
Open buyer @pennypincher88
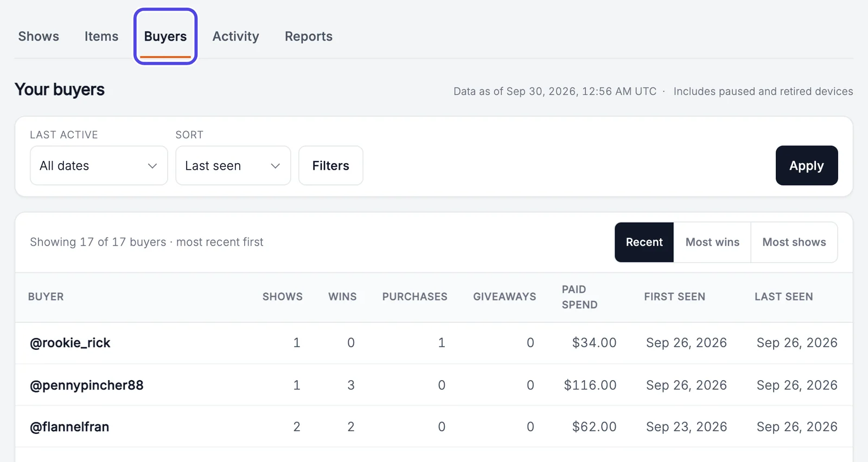[x=87, y=385]
